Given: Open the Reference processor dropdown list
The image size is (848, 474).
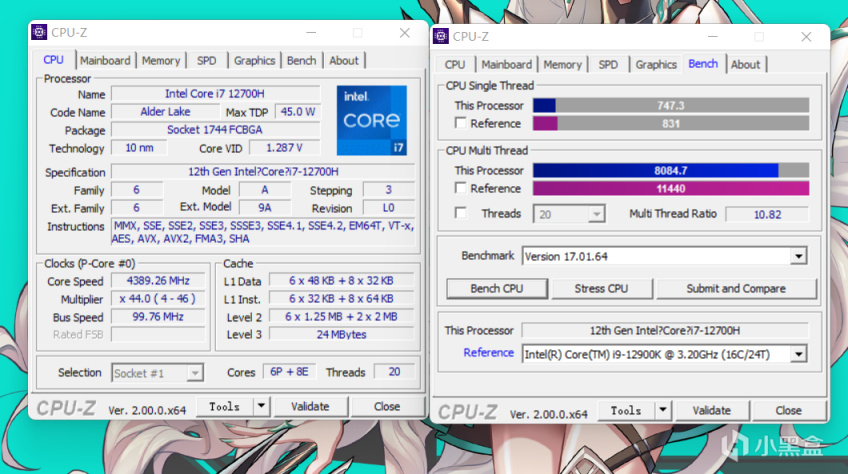Looking at the screenshot, I should pyautogui.click(x=798, y=354).
